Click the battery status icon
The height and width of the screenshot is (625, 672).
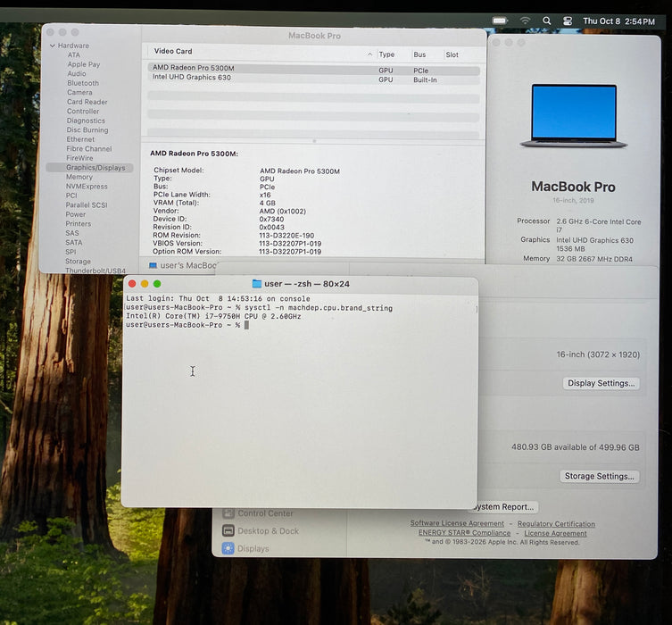point(500,21)
